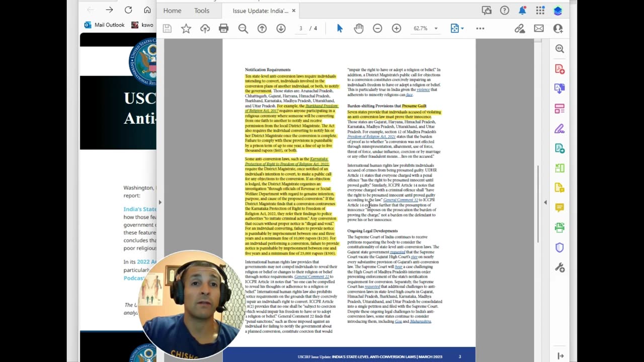Expand the zoom level 62.7% dropdown
The height and width of the screenshot is (362, 644).
click(436, 29)
